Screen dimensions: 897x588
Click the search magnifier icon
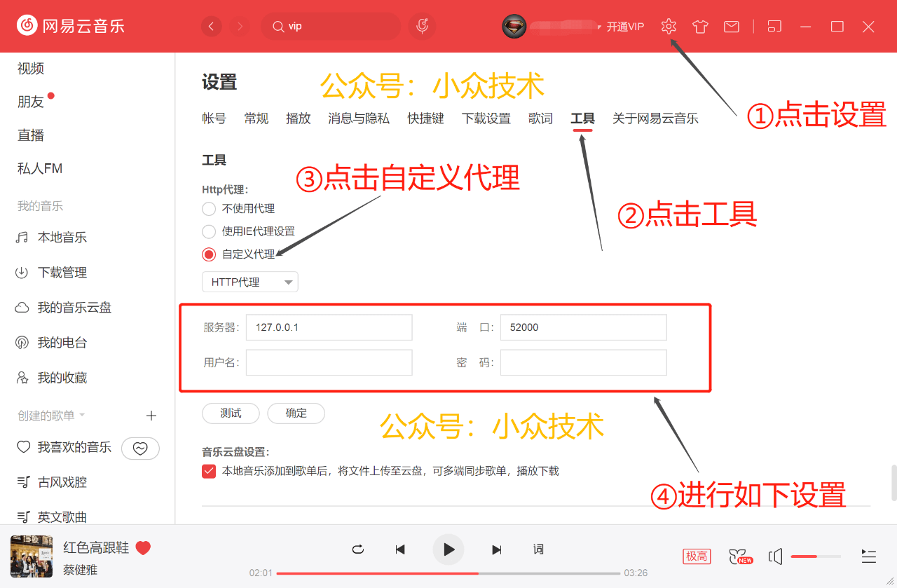[x=278, y=27]
